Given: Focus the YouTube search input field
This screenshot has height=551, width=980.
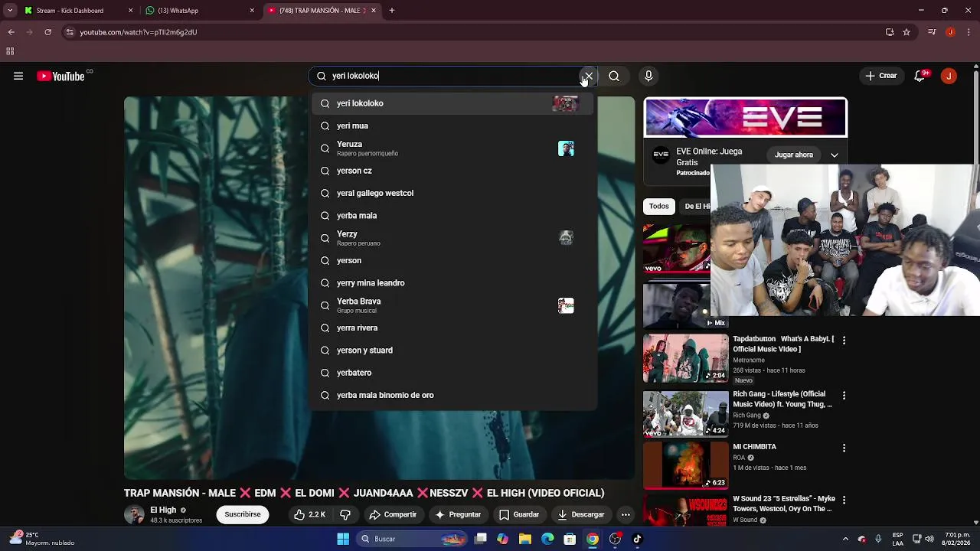Looking at the screenshot, I should coord(452,76).
